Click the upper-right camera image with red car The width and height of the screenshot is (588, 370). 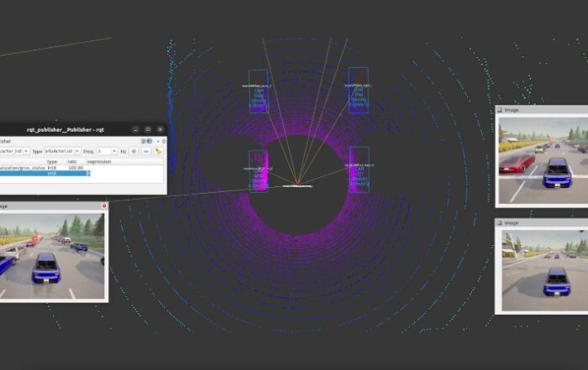coord(543,160)
